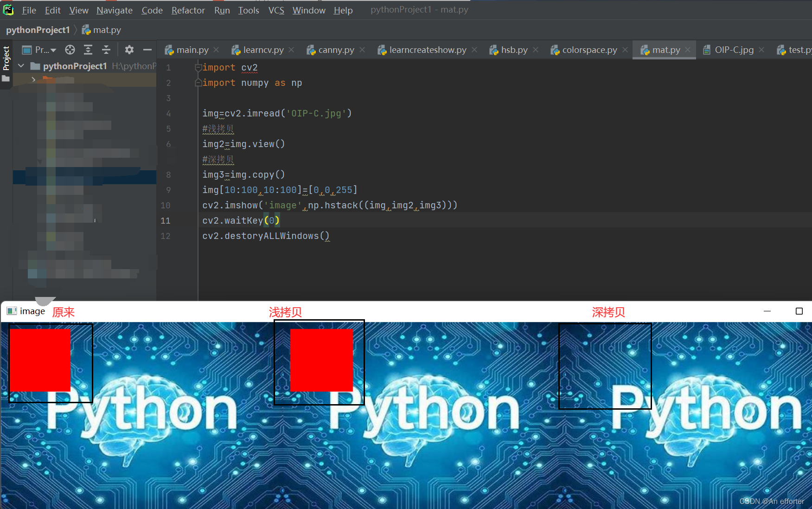
Task: Open the Tools menu
Action: 249,10
